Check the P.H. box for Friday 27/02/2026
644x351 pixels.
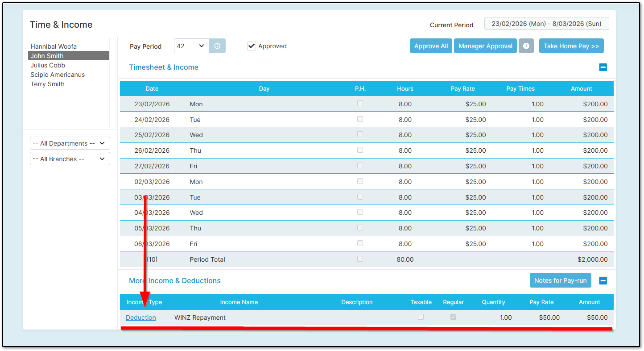[x=360, y=165]
